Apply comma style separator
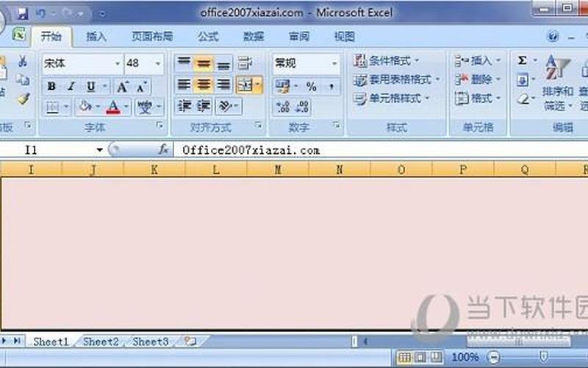Screen dimensions: 588x368 click(331, 87)
